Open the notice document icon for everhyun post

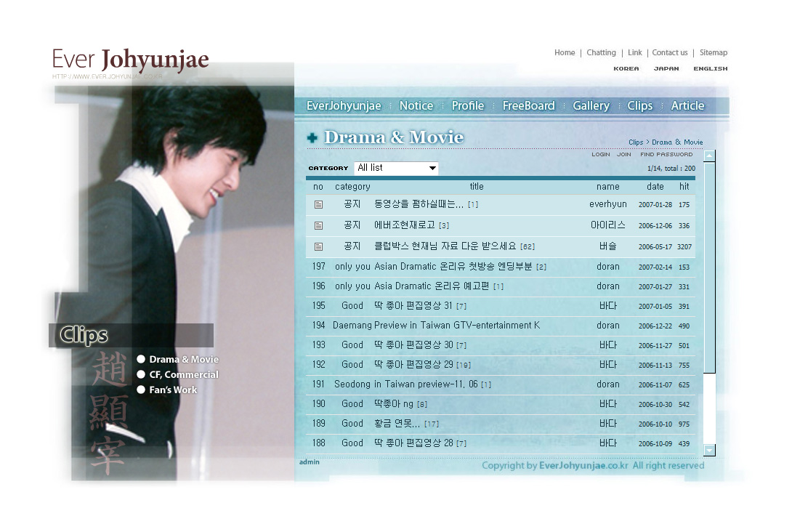click(318, 205)
